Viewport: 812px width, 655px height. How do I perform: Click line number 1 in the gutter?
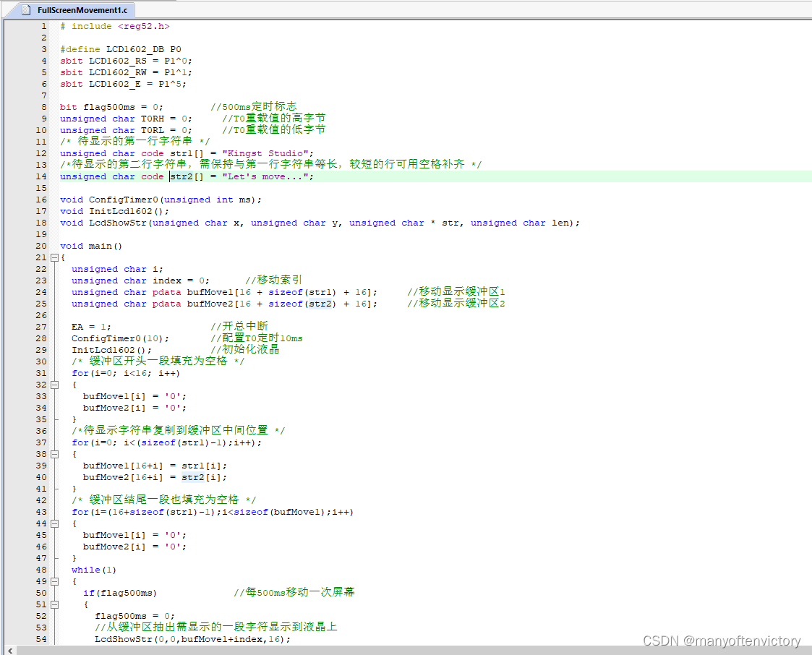43,27
